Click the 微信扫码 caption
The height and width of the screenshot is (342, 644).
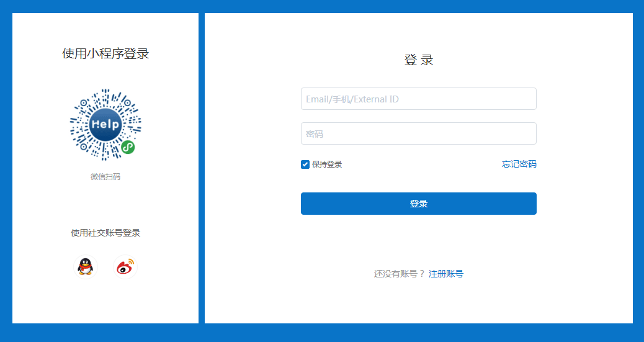105,177
